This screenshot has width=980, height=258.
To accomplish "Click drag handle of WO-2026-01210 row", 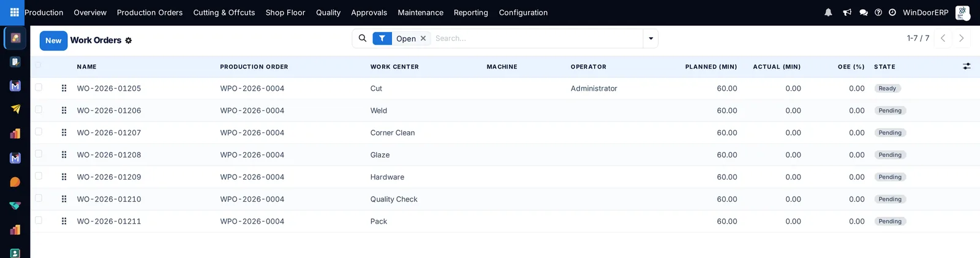I will (64, 199).
